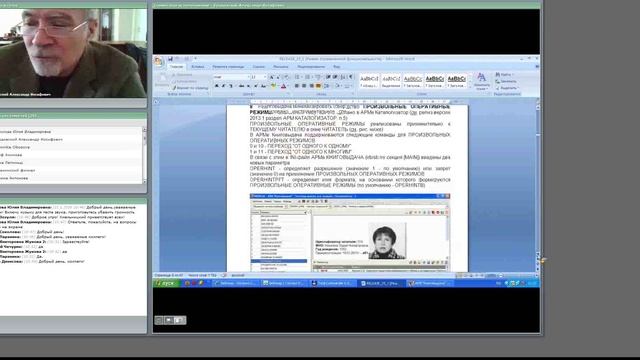640x360 pixels.
Task: Apply the text highlight color
Action: pos(274,86)
